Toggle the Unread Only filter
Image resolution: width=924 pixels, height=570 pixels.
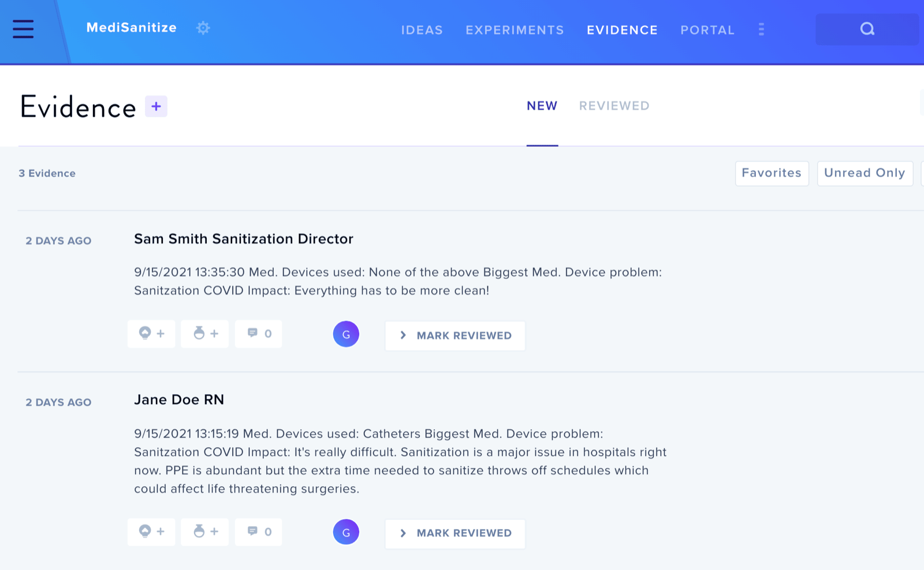point(865,173)
